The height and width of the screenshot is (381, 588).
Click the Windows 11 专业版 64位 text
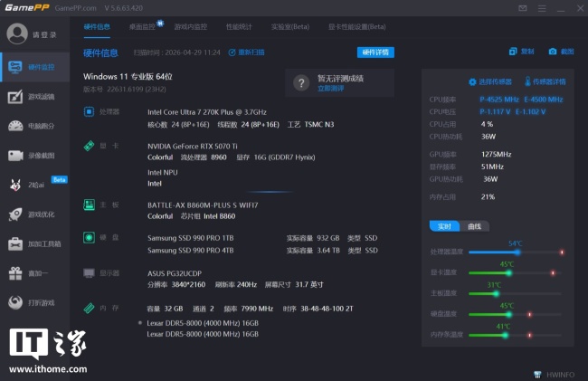click(x=128, y=77)
